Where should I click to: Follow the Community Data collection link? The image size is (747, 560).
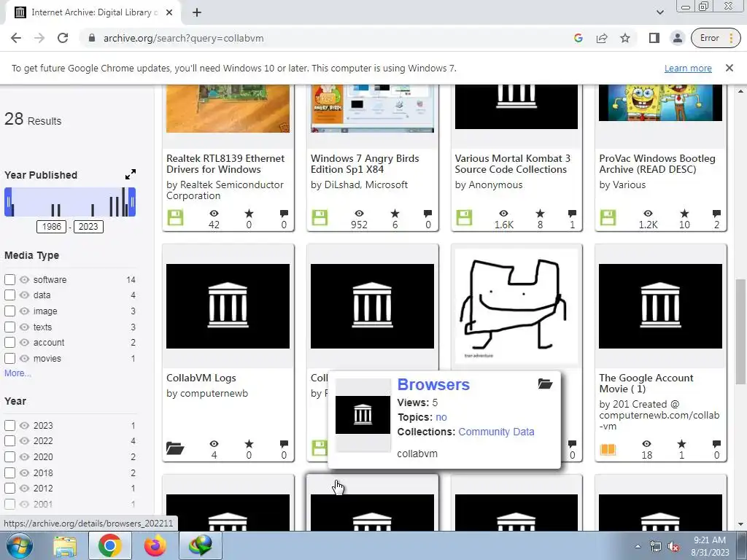click(x=496, y=432)
